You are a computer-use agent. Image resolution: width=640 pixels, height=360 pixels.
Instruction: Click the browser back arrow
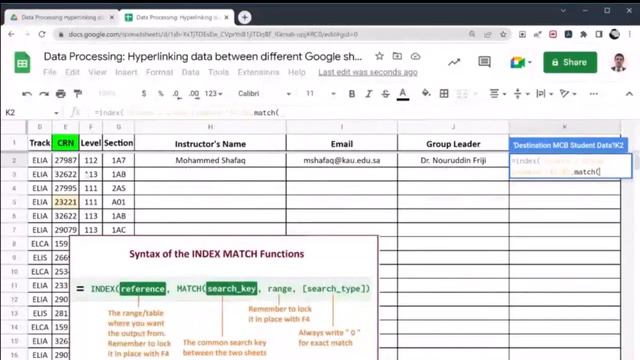pyautogui.click(x=11, y=34)
